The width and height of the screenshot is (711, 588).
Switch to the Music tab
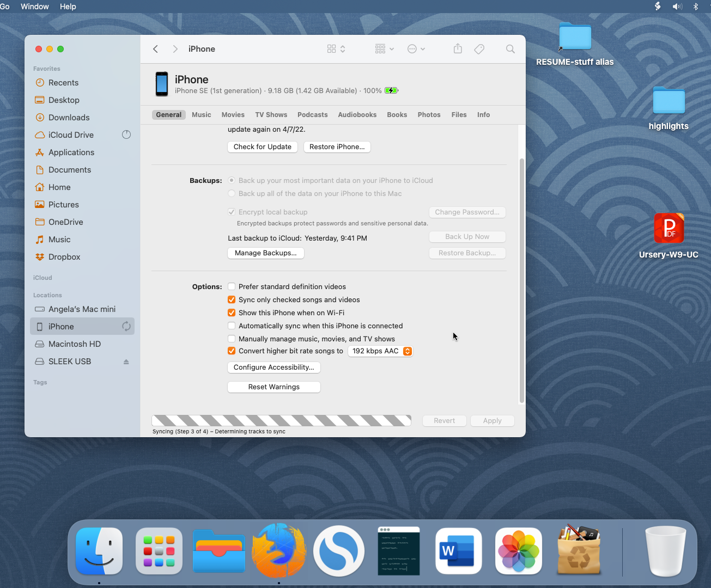(x=202, y=115)
